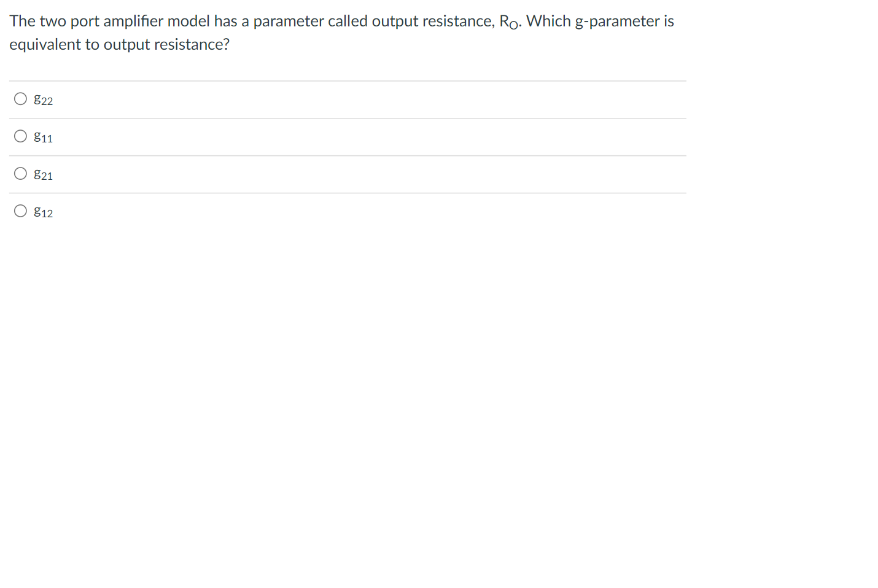Click the radio circle next to g11

(20, 136)
